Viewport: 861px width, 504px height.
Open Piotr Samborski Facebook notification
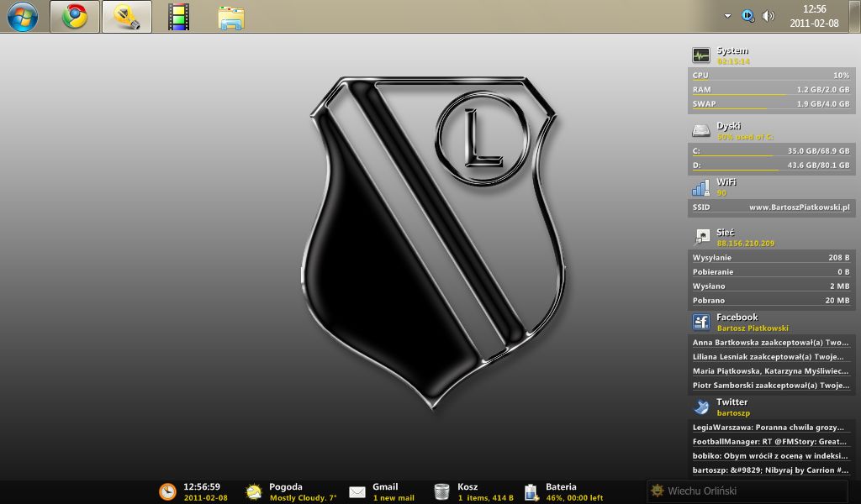(771, 385)
